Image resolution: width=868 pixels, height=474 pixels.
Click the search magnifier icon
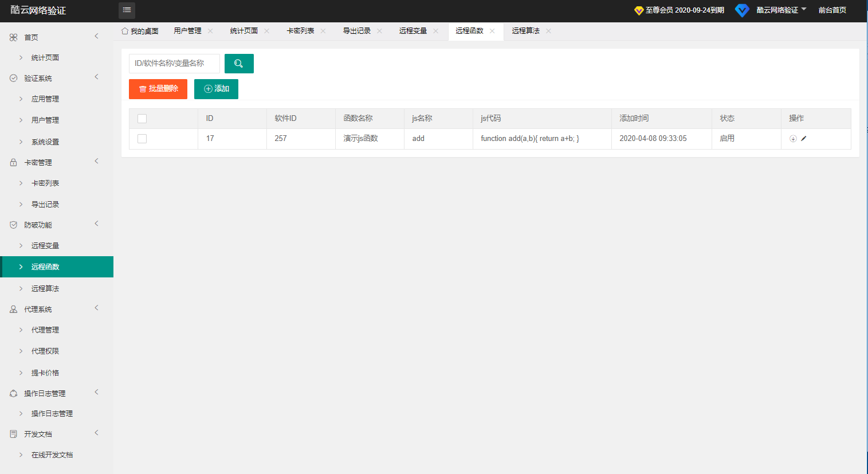point(239,63)
